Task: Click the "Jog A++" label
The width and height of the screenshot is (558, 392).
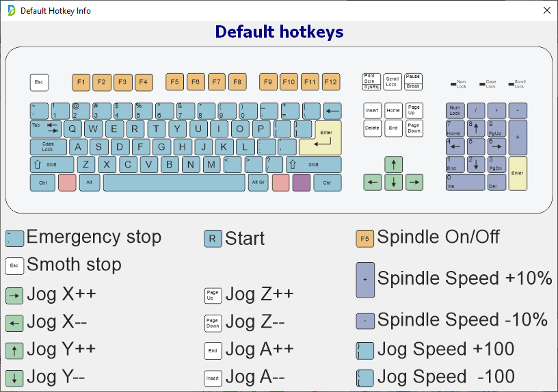Action: point(260,350)
